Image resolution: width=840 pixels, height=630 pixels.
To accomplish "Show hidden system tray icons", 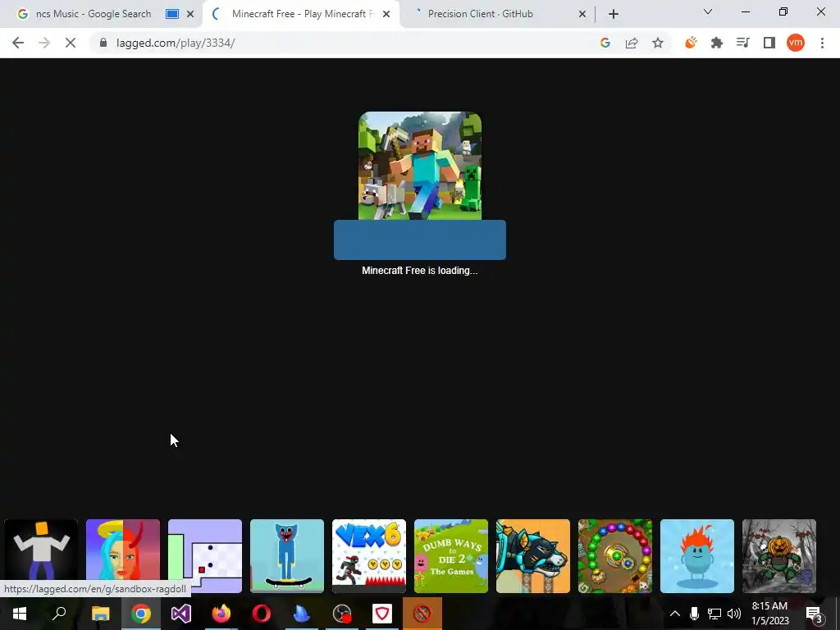I will [x=675, y=614].
